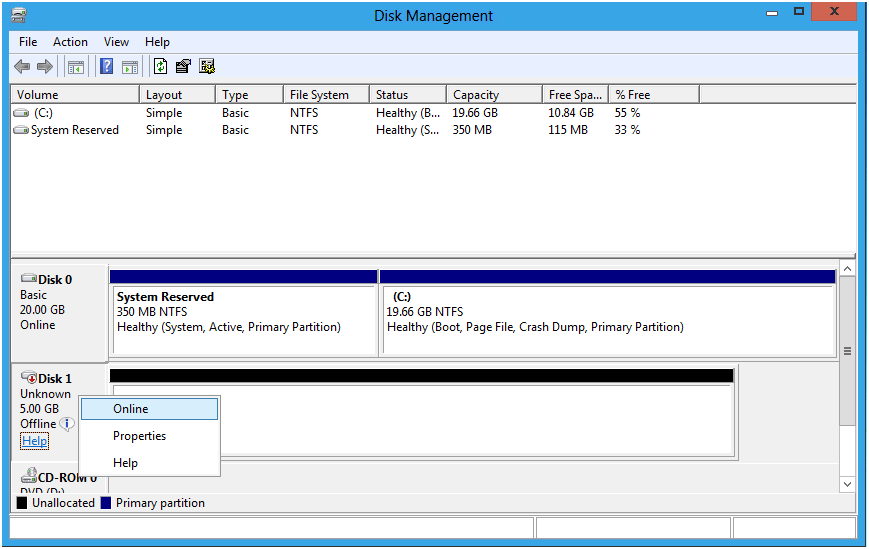Sort by the Type column header
This screenshot has width=869, height=549.
point(249,95)
